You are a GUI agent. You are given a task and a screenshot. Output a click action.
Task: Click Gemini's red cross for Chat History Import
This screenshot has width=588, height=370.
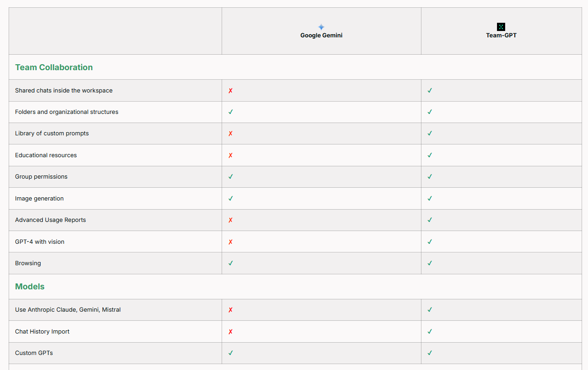click(x=230, y=332)
